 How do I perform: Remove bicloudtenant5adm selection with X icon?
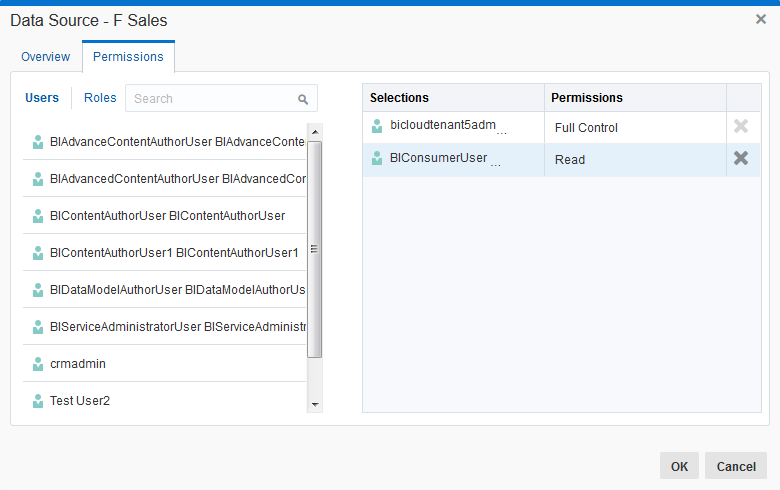click(x=741, y=126)
